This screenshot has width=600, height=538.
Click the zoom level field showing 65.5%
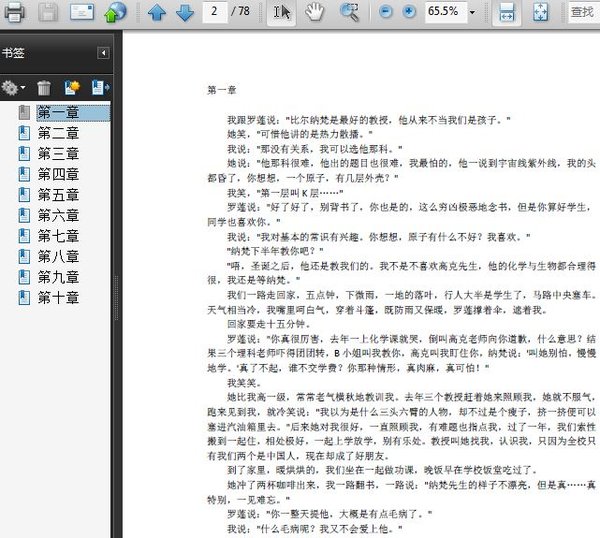[x=445, y=11]
